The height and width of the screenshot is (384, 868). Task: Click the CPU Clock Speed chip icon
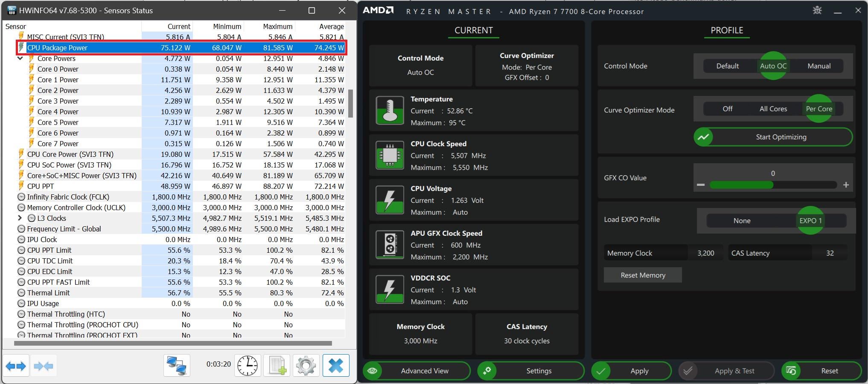[x=390, y=155]
